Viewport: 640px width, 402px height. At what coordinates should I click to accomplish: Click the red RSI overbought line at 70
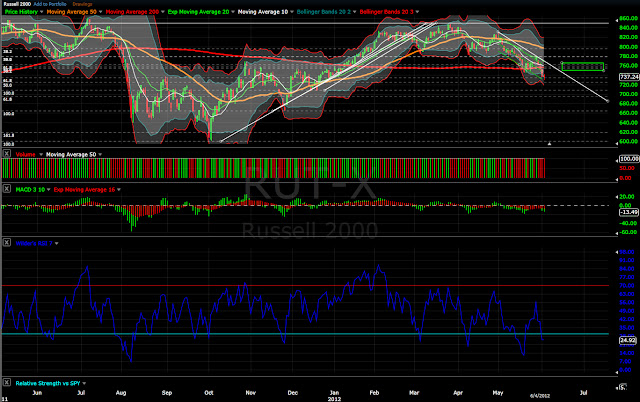tap(305, 286)
